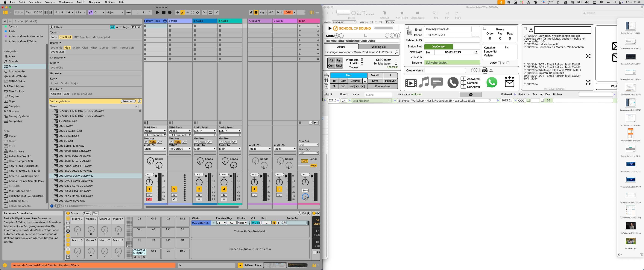The width and height of the screenshot is (644, 270).
Task: Toggle the MIDI mapping mode button
Action: 271,12
